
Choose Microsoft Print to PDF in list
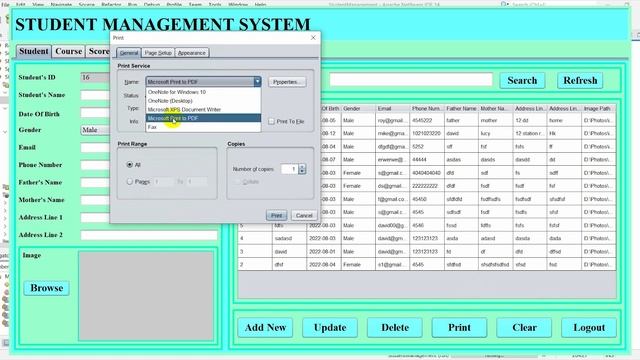click(x=203, y=118)
